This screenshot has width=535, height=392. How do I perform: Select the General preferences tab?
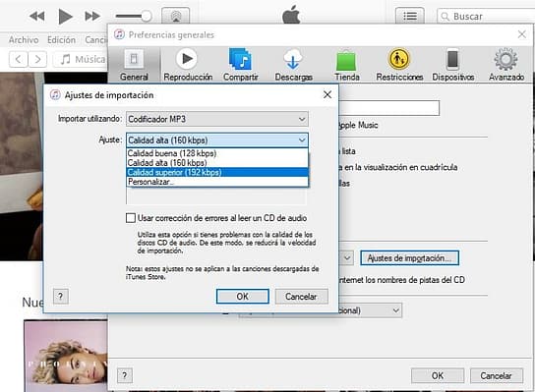(134, 65)
